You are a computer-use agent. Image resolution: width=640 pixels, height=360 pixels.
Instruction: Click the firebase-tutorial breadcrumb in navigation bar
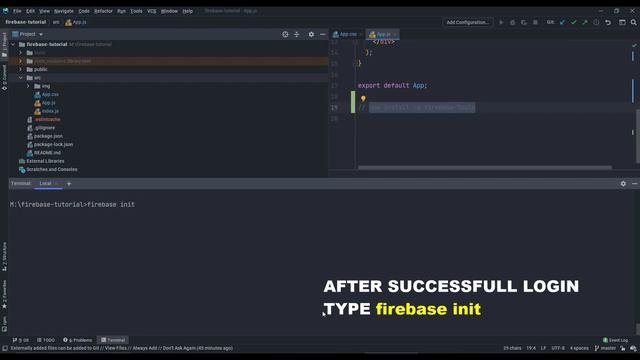point(26,22)
